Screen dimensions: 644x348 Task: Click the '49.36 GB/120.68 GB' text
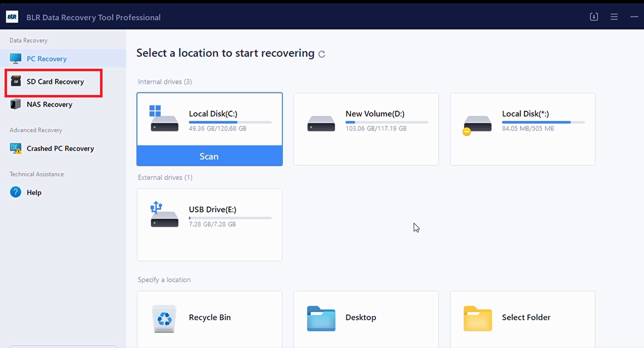[x=218, y=129]
